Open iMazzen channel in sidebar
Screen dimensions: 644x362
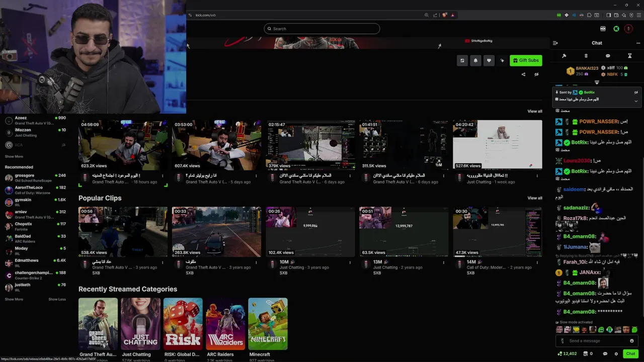tap(35, 132)
